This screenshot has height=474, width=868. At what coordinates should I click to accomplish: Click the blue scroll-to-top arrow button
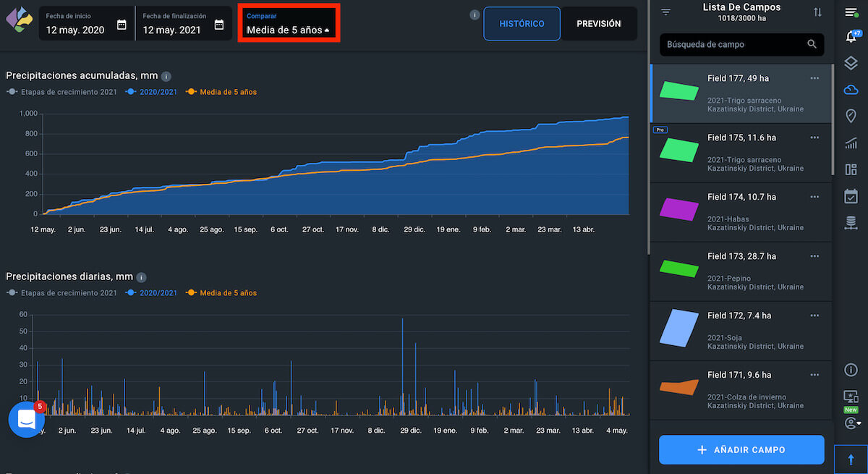point(851,459)
